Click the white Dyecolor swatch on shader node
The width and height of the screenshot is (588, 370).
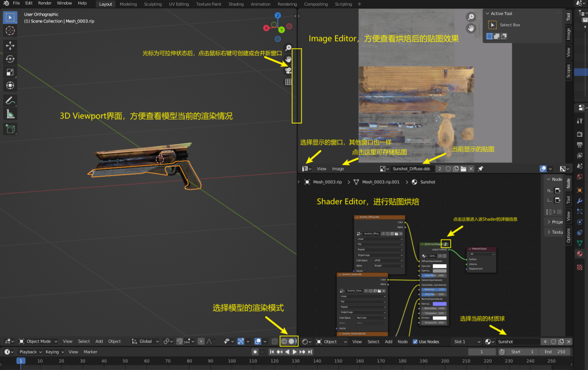[x=439, y=266]
